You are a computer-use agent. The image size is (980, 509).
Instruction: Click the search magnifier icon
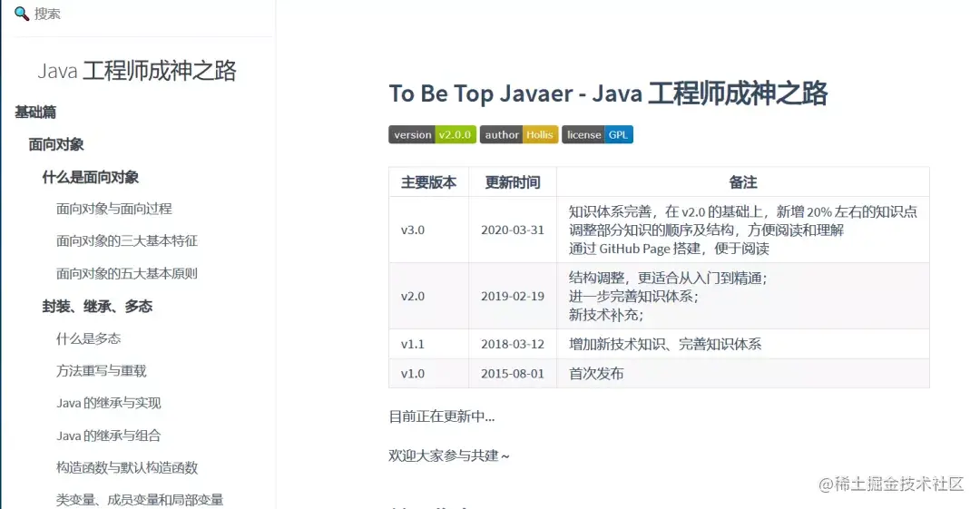(x=21, y=14)
